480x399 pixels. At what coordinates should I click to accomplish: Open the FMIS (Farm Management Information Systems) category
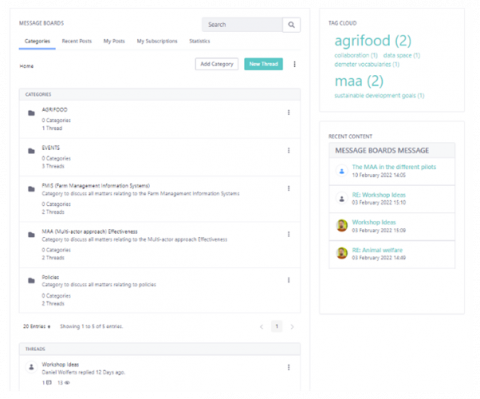click(x=96, y=186)
